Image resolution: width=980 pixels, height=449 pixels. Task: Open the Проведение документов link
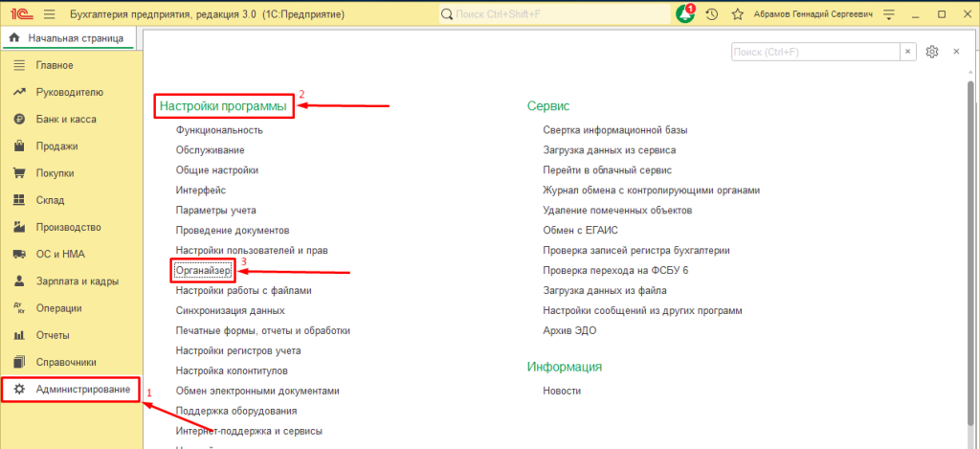click(233, 230)
